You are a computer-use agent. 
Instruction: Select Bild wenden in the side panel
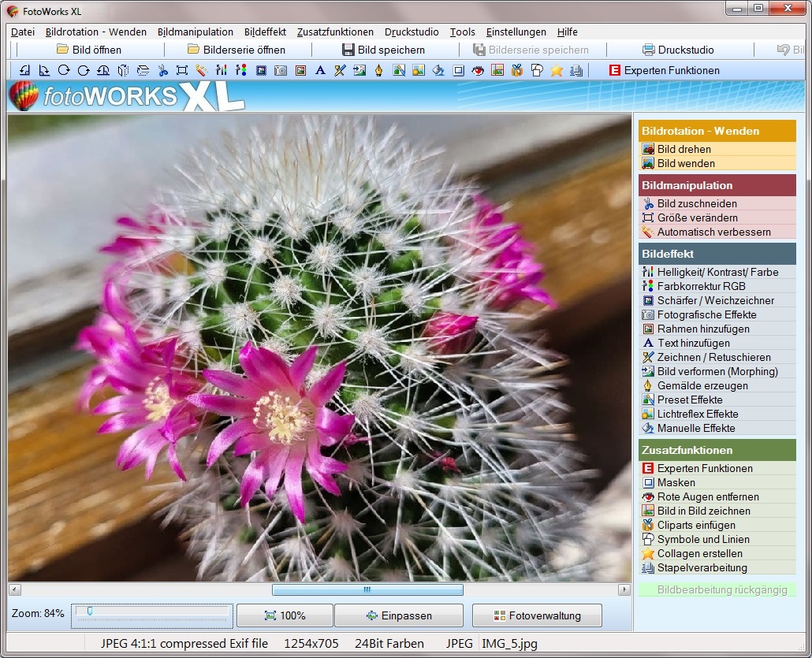[717, 163]
